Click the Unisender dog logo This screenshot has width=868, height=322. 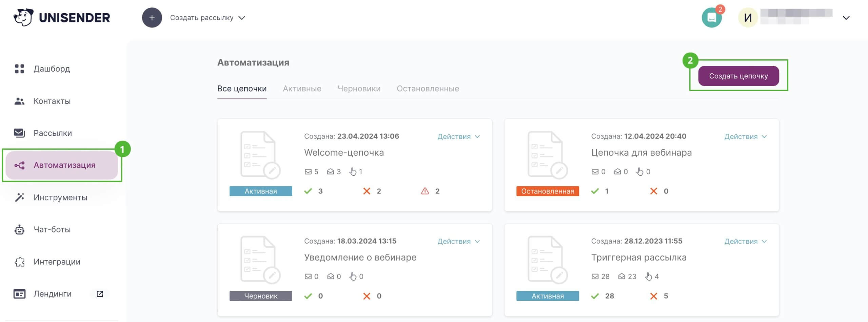(x=23, y=17)
